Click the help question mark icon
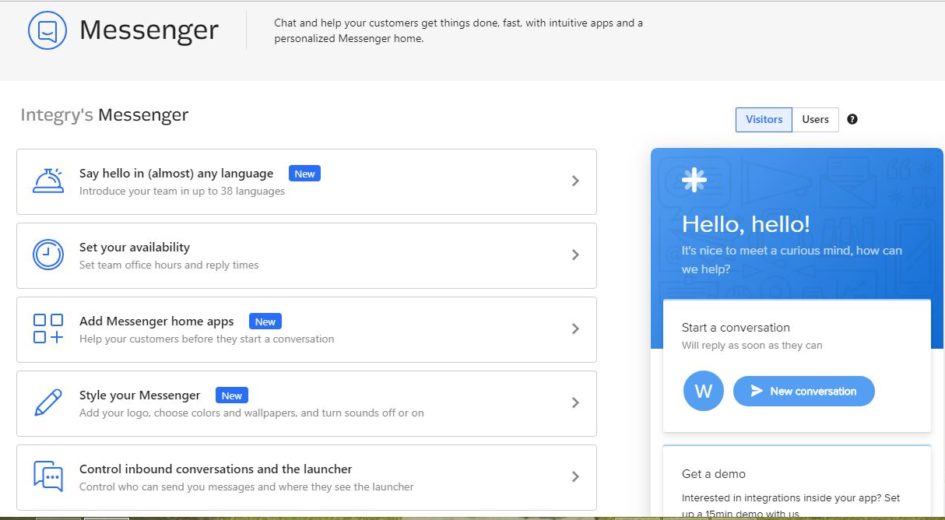 click(852, 120)
